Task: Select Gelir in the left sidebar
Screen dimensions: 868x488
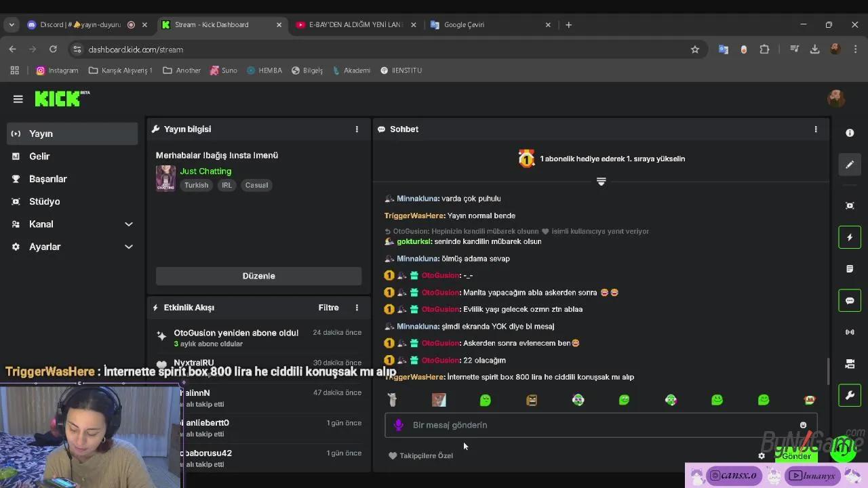Action: [x=39, y=157]
